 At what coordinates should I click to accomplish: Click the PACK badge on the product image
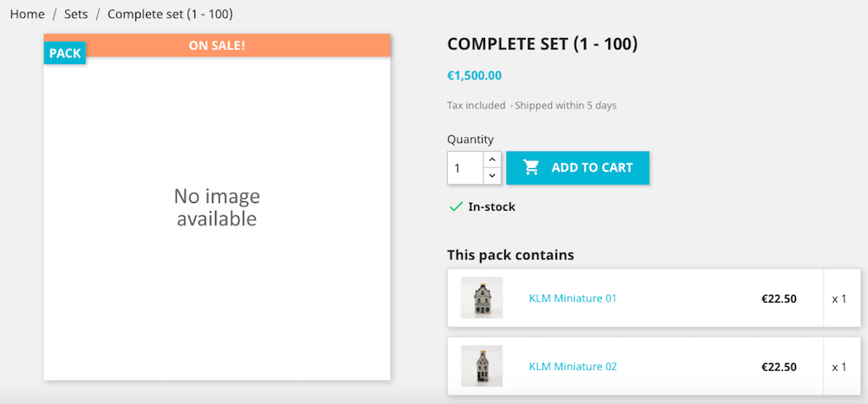pos(65,53)
